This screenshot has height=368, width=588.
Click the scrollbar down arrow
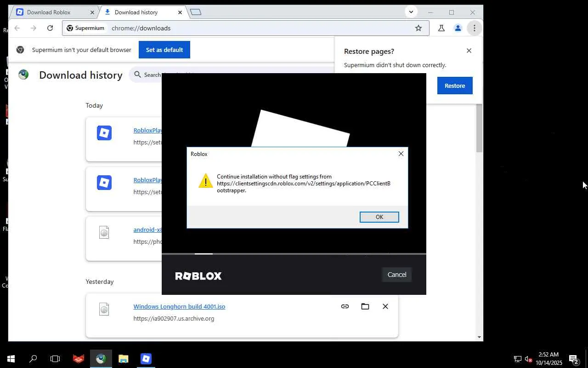[479, 337]
